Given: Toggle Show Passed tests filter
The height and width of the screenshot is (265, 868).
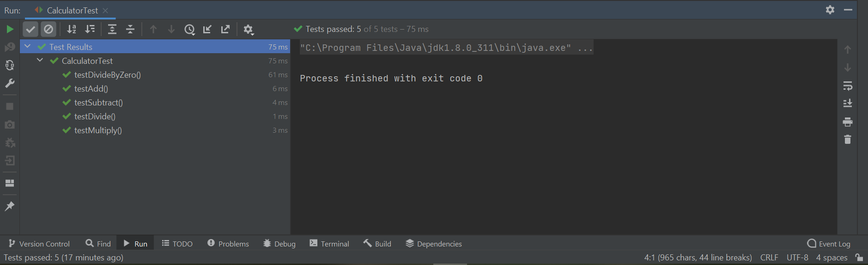Looking at the screenshot, I should point(30,30).
